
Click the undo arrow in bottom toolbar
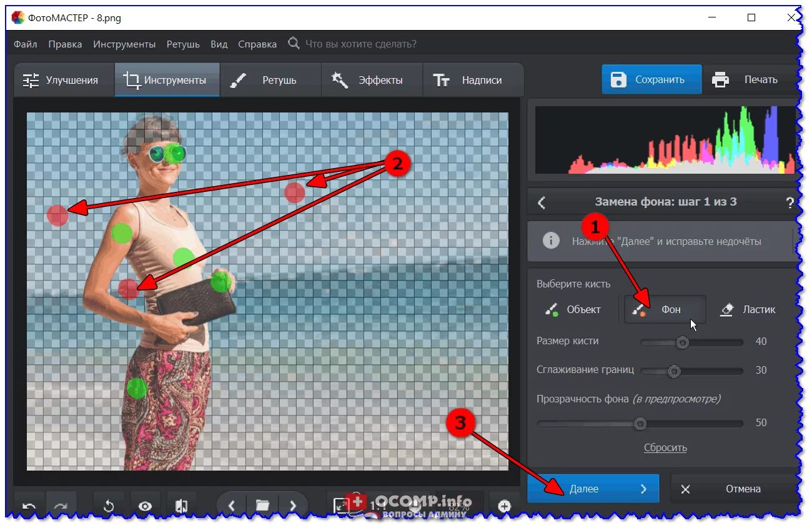tap(29, 506)
